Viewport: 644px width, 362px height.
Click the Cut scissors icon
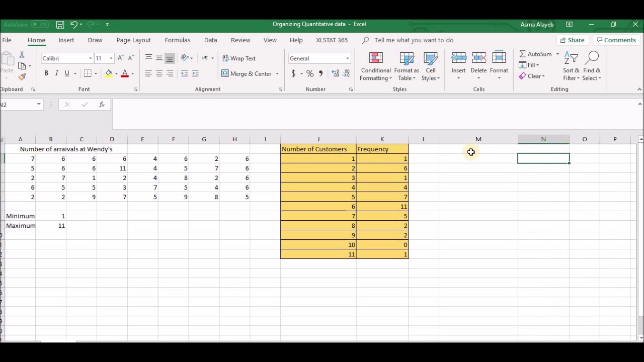(22, 54)
